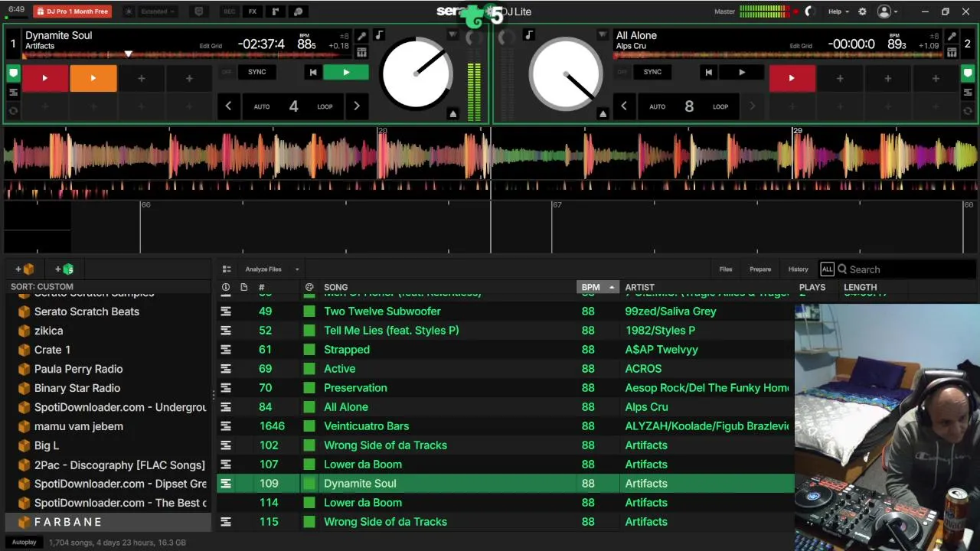Image resolution: width=980 pixels, height=551 pixels.
Task: Open the mixer/EQ icon on deck 2
Action: pyautogui.click(x=952, y=52)
